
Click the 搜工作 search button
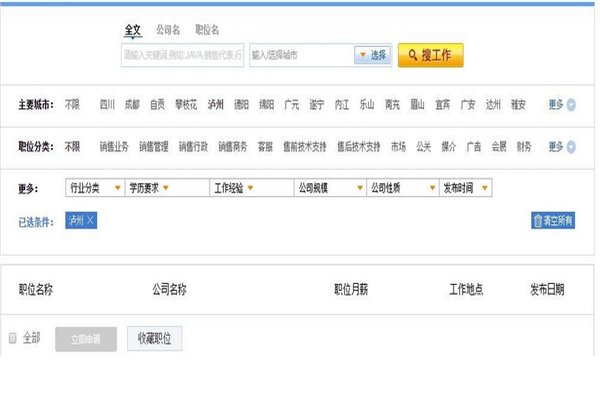coord(430,55)
